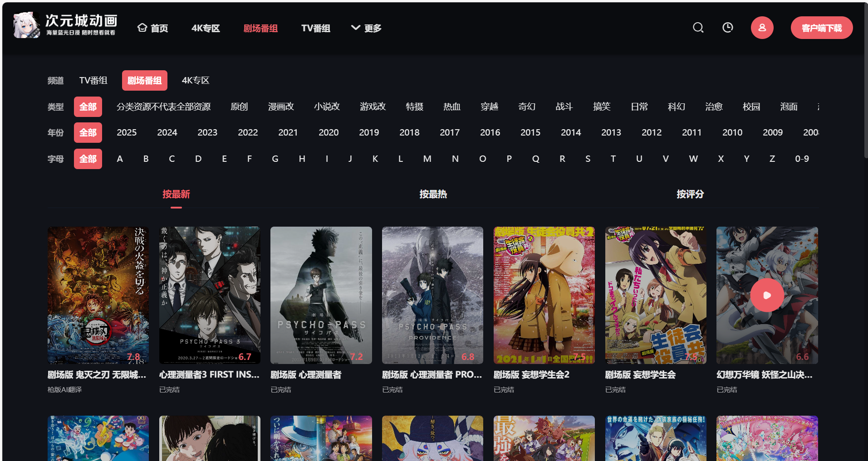
Task: Click the site logo 次元城动画
Action: click(65, 25)
